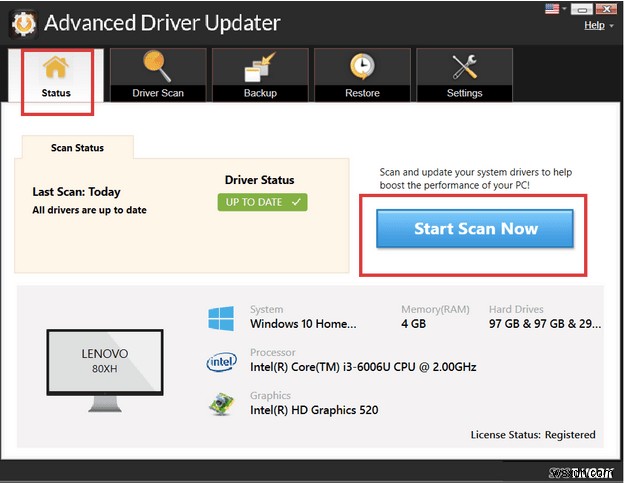Open Settings via wrench and screwdriver icon

(464, 68)
